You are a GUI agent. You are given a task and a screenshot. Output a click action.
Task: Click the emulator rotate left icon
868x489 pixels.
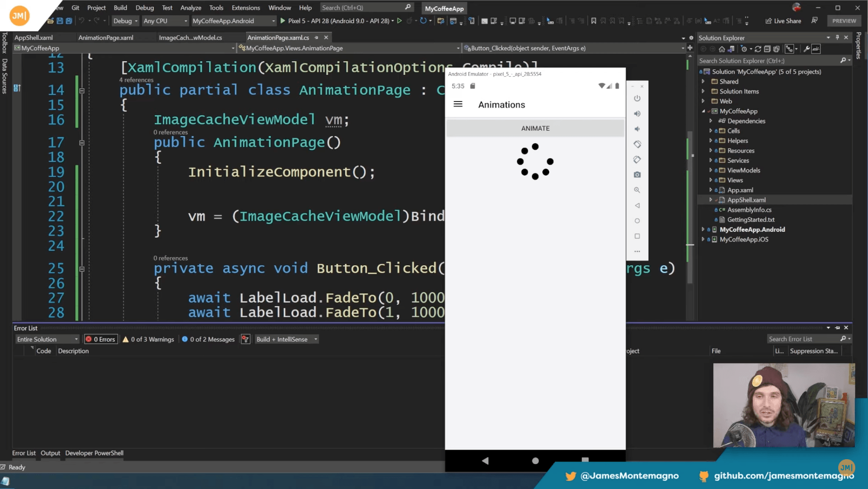pos(637,144)
